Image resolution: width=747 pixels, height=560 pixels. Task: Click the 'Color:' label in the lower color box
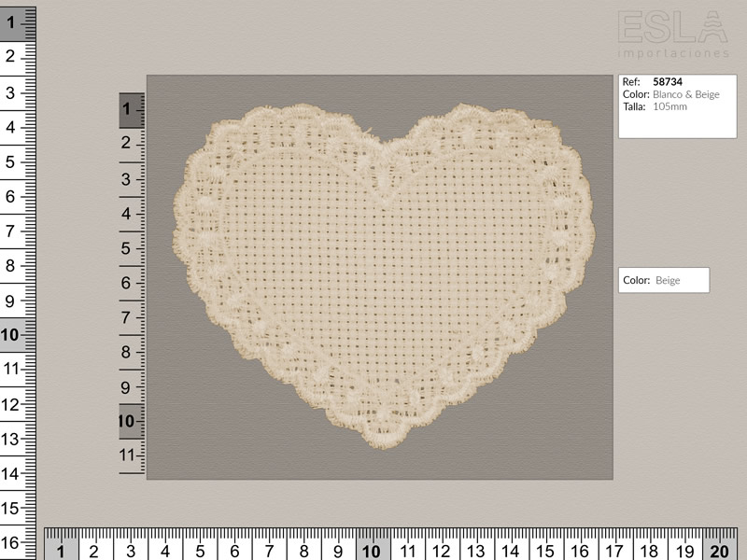[637, 281]
